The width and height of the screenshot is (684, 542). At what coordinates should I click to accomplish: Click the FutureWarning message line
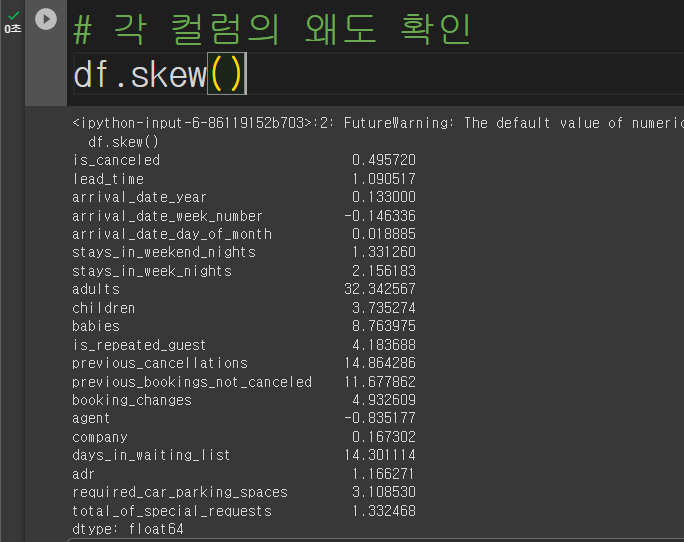pos(378,123)
